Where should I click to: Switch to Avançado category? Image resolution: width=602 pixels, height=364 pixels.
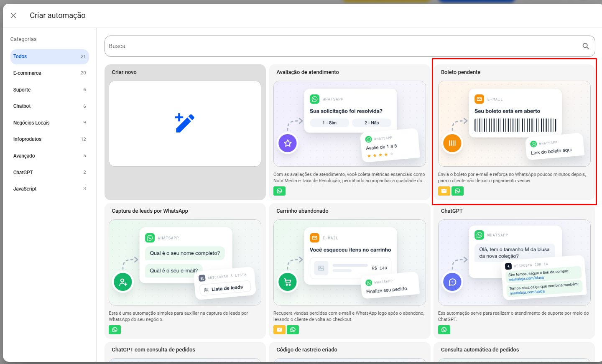50,156
